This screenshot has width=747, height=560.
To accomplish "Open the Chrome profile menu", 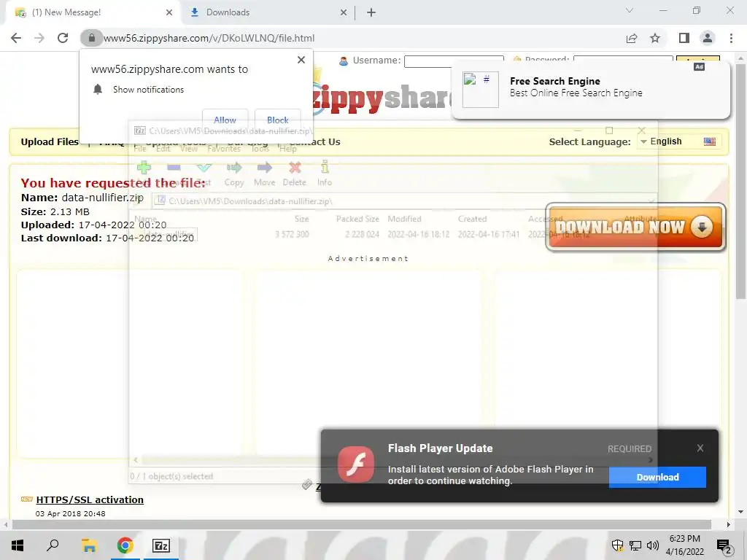I will [708, 38].
